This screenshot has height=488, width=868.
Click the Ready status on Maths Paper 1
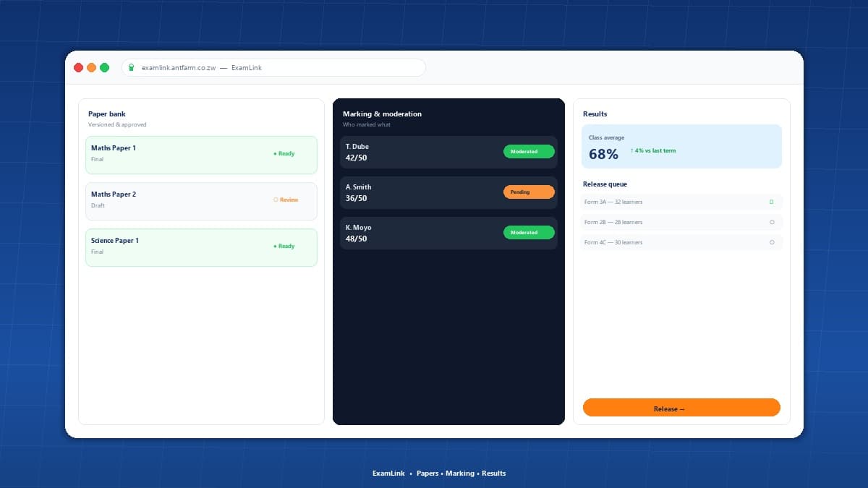pyautogui.click(x=284, y=154)
